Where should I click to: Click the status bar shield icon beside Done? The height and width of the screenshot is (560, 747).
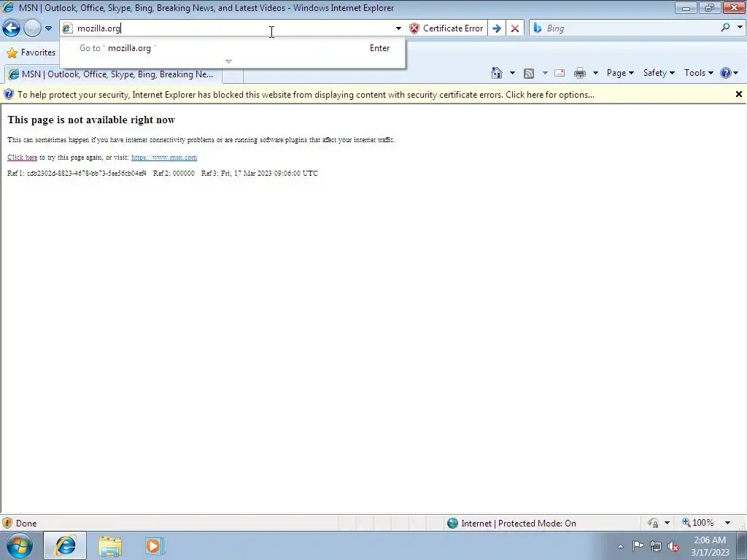(x=7, y=524)
